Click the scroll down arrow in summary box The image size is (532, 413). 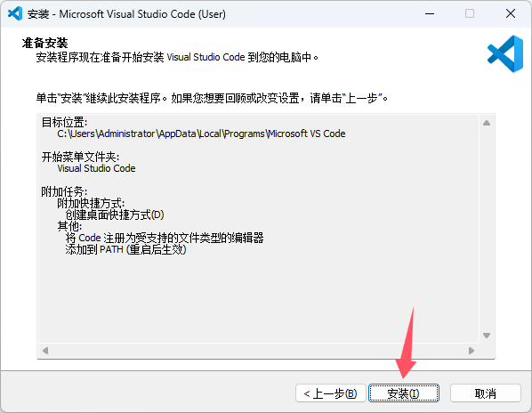[x=487, y=336]
